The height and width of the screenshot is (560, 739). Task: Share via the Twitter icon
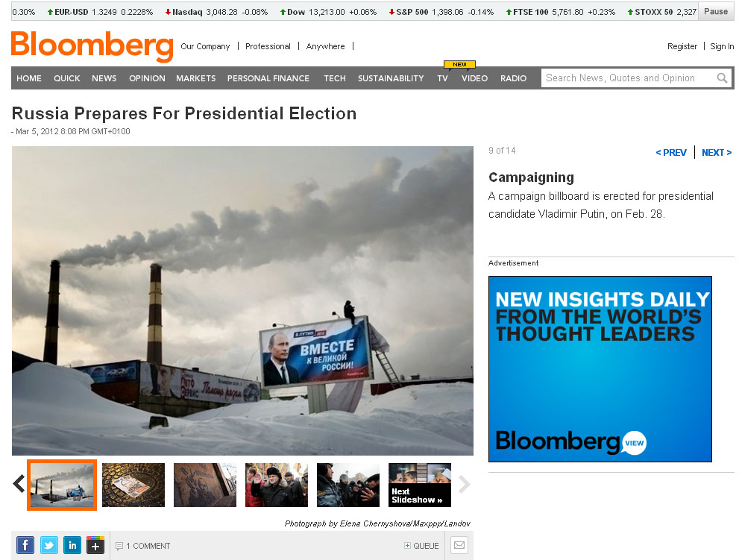click(x=49, y=545)
